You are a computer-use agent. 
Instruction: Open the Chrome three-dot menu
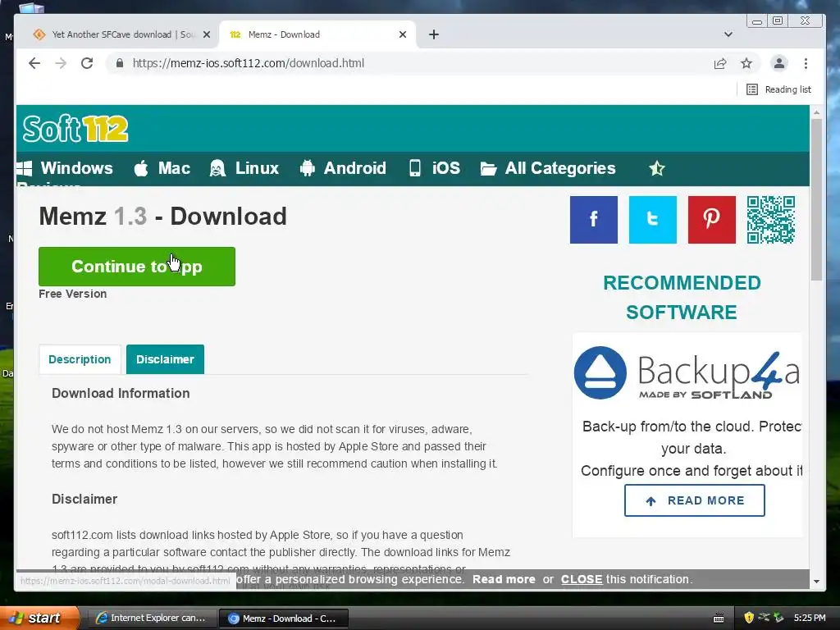click(806, 63)
